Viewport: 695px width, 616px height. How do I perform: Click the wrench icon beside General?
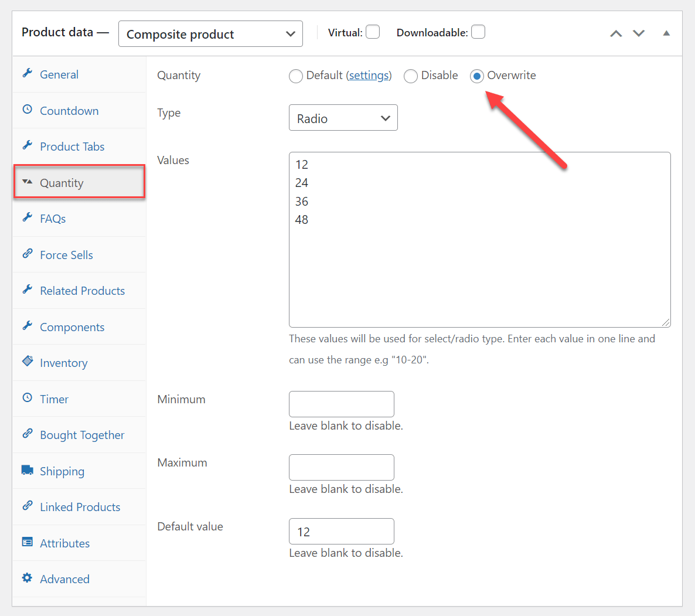point(27,74)
